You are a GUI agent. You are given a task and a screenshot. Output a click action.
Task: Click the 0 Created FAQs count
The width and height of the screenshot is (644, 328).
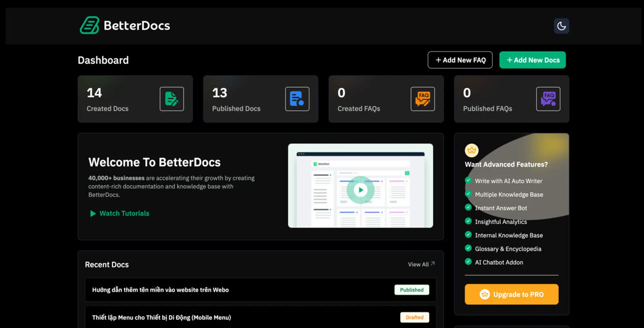(341, 93)
